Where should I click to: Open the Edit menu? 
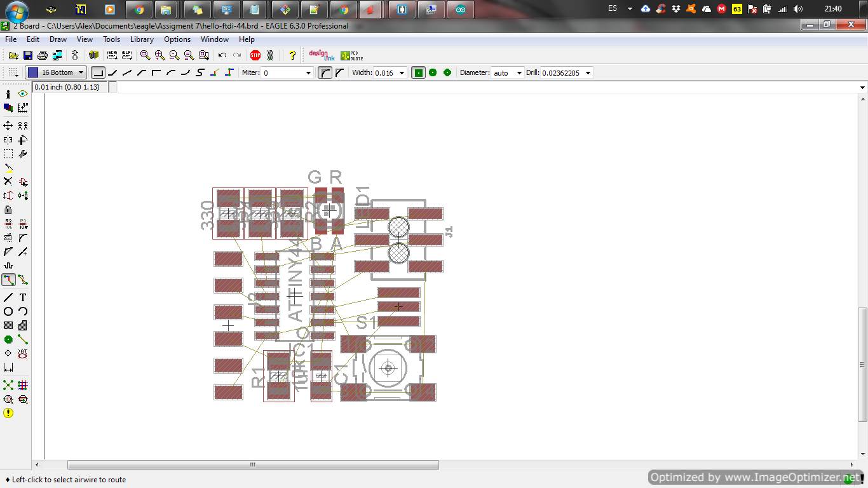pyautogui.click(x=33, y=39)
